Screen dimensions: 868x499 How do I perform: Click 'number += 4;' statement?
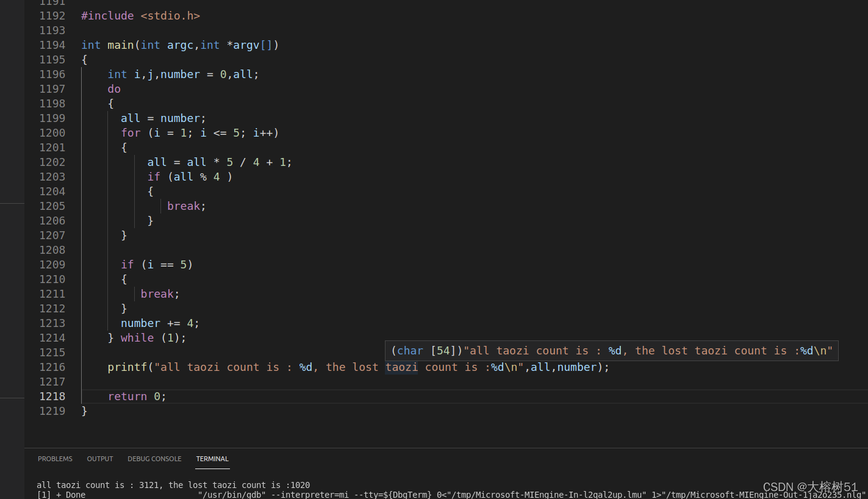click(160, 323)
